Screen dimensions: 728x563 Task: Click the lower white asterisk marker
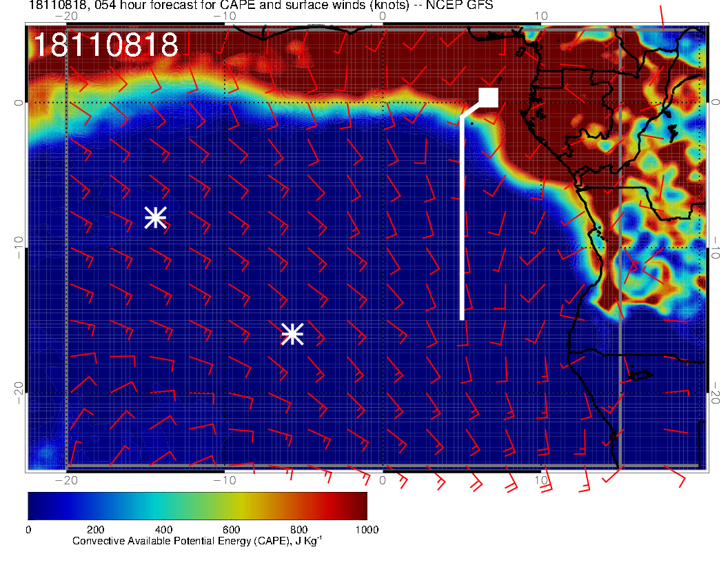292,334
